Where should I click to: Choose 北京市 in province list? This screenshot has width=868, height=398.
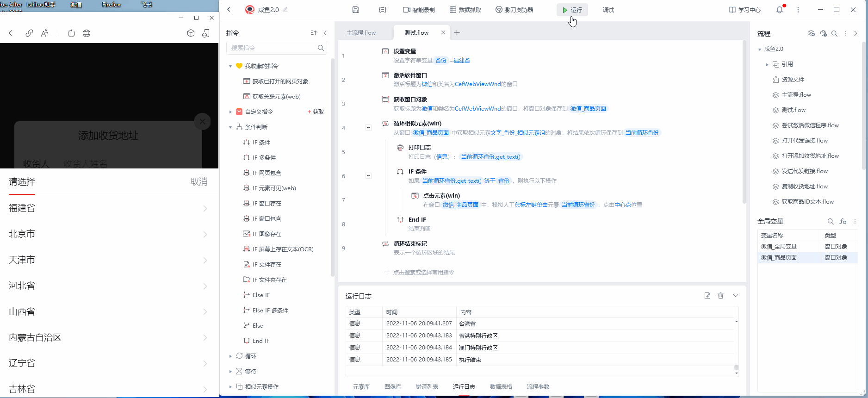point(108,234)
